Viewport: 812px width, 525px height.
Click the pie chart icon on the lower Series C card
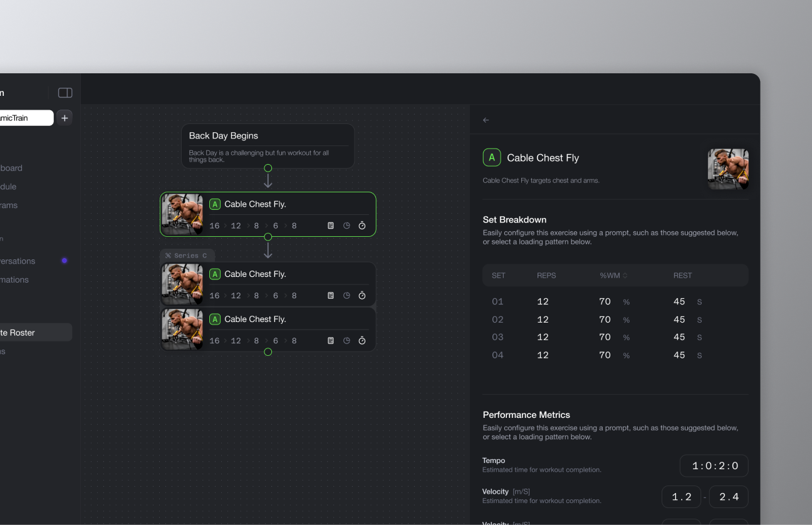[x=346, y=341]
